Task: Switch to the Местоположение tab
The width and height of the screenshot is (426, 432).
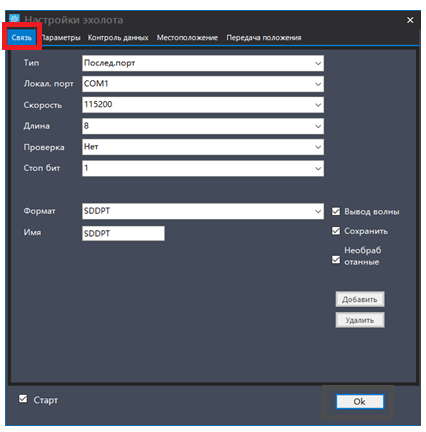Action: click(187, 38)
